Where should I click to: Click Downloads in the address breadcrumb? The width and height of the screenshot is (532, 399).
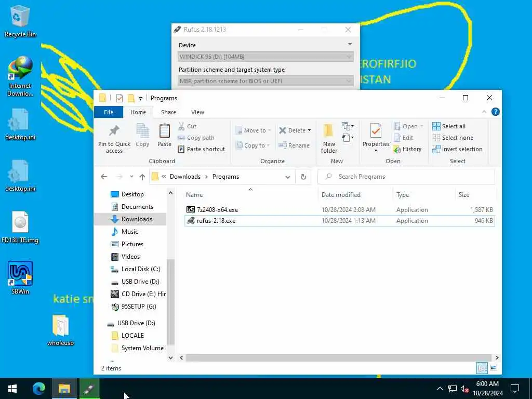pyautogui.click(x=185, y=177)
